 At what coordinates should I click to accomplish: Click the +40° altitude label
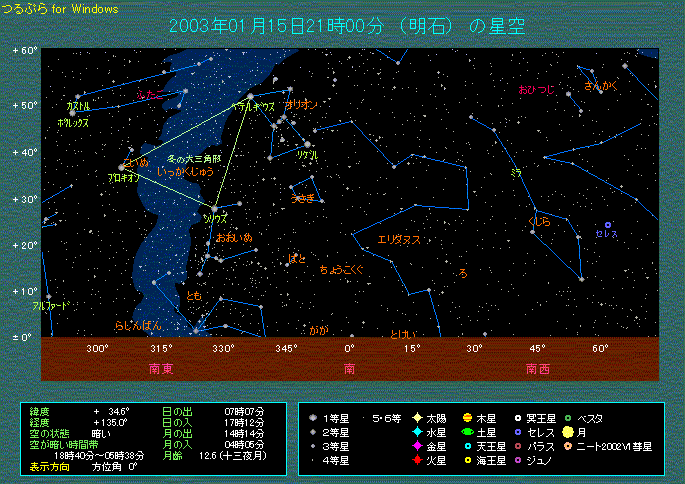pyautogui.click(x=25, y=152)
